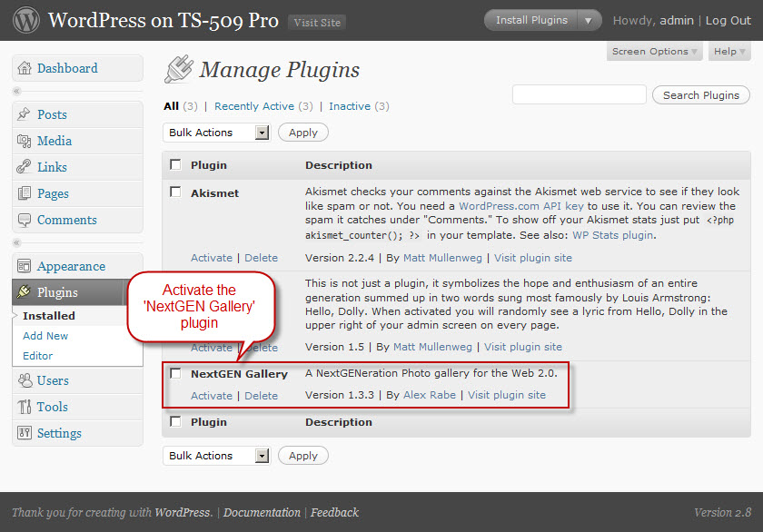This screenshot has width=763, height=532.
Task: Tick the NextGEN Gallery checkbox
Action: click(x=175, y=373)
